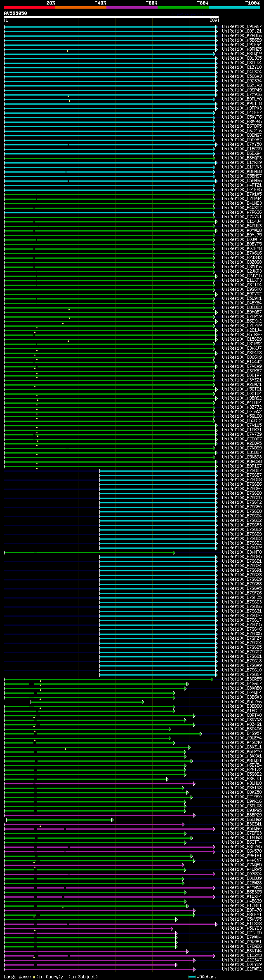Viewport: 264px width, 980px height.
Task: Select label UniRef100_B6UHR2
Action: point(242,820)
